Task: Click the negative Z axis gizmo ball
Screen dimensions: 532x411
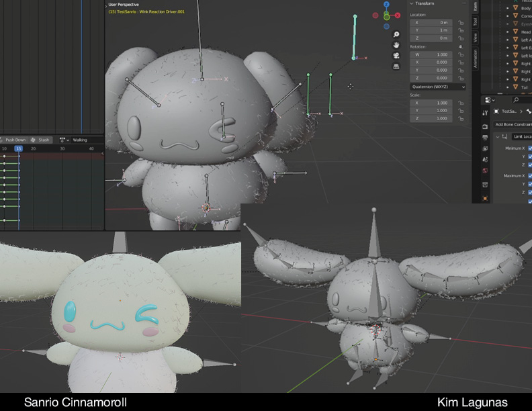Action: [386, 26]
